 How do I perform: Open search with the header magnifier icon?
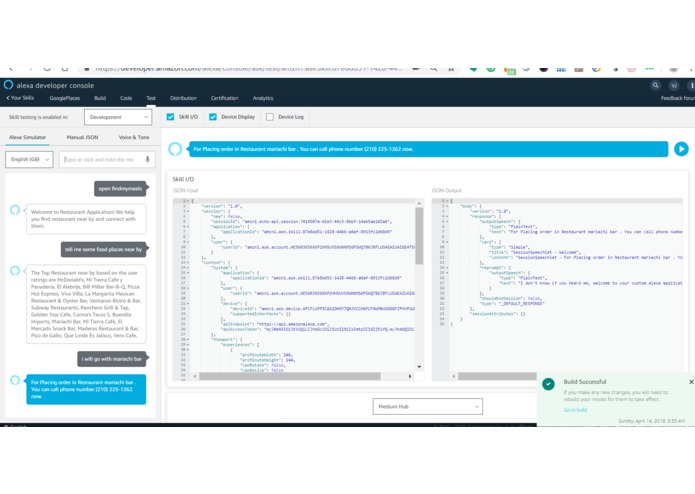tap(656, 86)
